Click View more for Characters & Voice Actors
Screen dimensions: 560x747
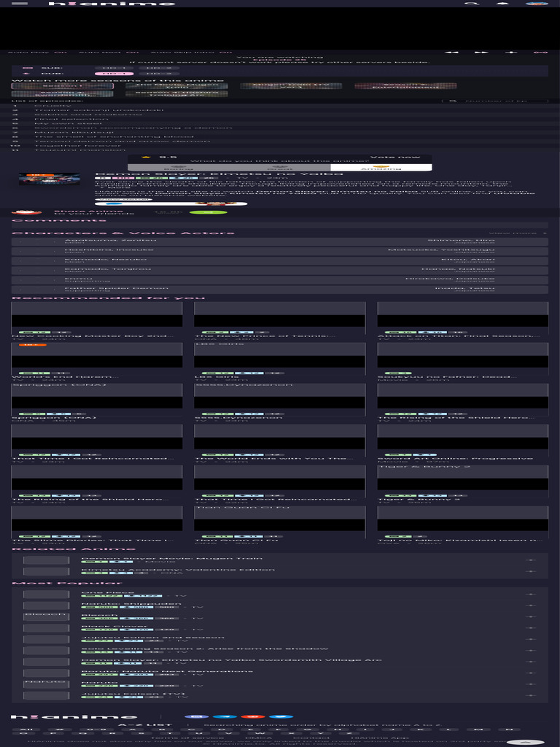[518, 233]
